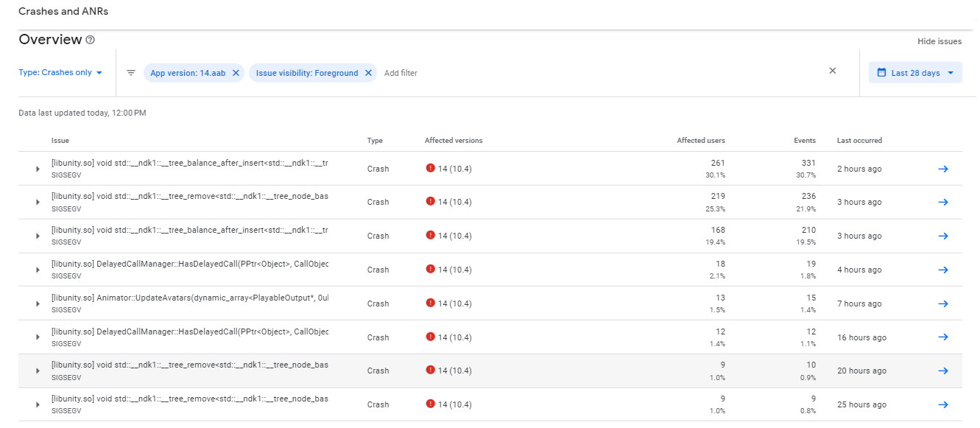Click the Hide issues link
The width and height of the screenshot is (980, 428).
(x=940, y=41)
